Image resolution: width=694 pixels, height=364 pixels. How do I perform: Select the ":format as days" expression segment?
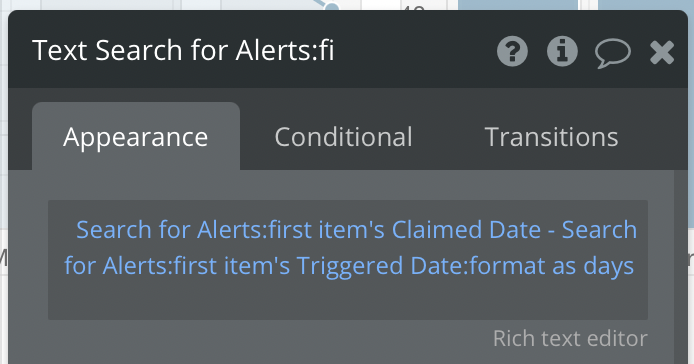click(550, 266)
